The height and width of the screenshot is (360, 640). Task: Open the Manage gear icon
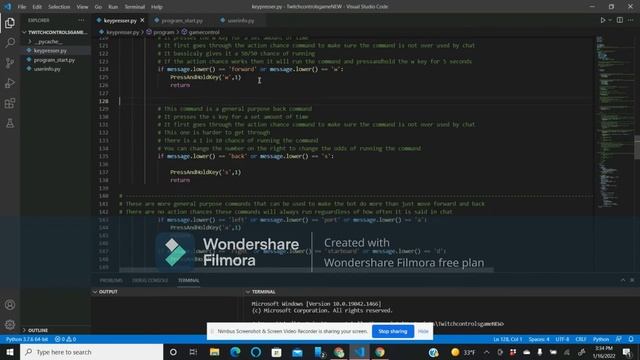(10, 324)
